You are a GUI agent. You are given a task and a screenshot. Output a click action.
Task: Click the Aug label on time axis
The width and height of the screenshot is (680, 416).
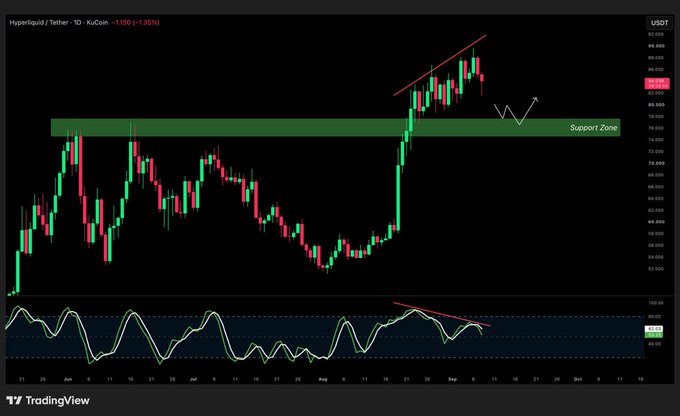323,379
